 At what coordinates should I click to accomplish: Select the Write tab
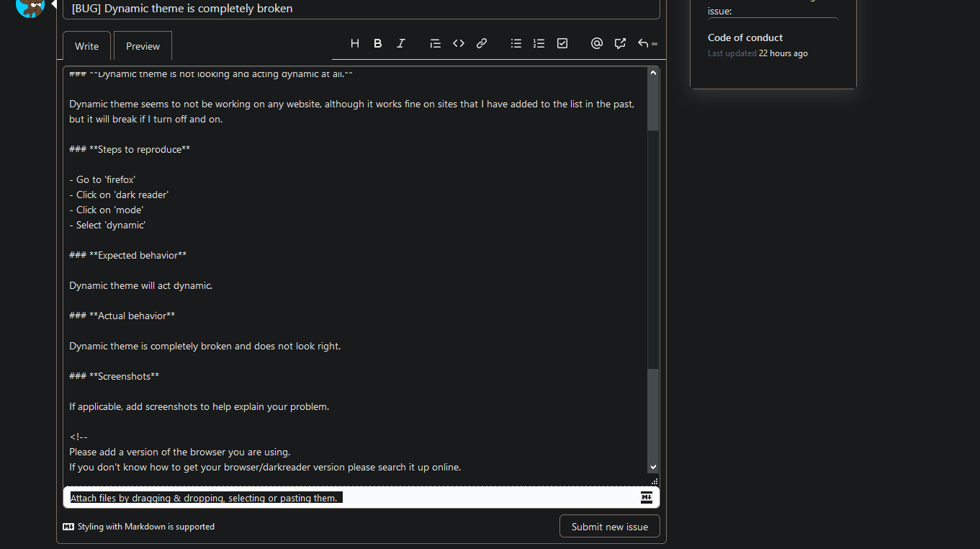86,45
